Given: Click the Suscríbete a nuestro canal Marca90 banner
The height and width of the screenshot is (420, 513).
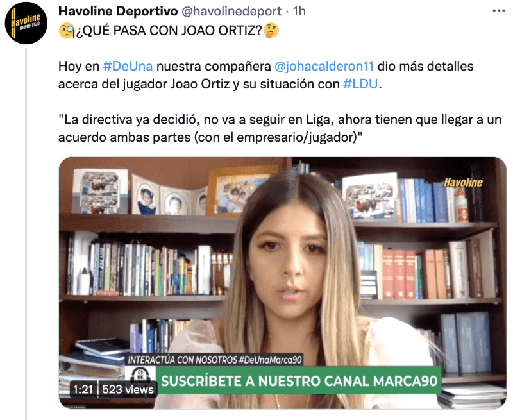Looking at the screenshot, I should (299, 381).
